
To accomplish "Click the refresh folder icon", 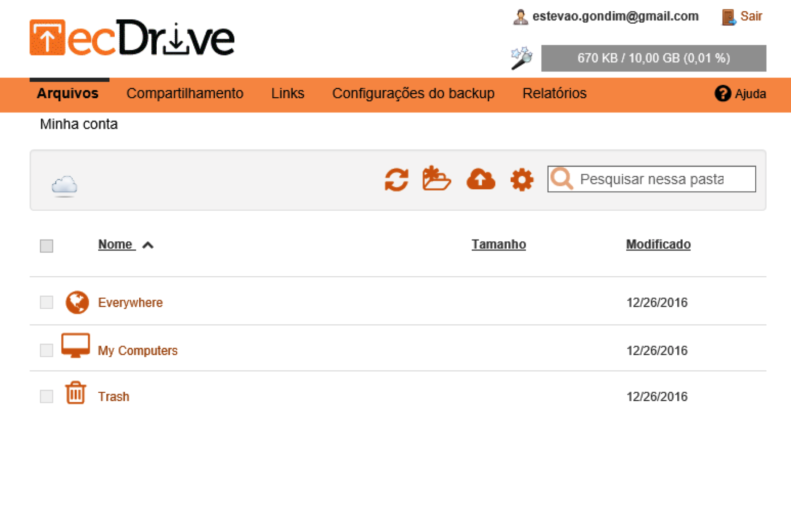I will tap(396, 179).
